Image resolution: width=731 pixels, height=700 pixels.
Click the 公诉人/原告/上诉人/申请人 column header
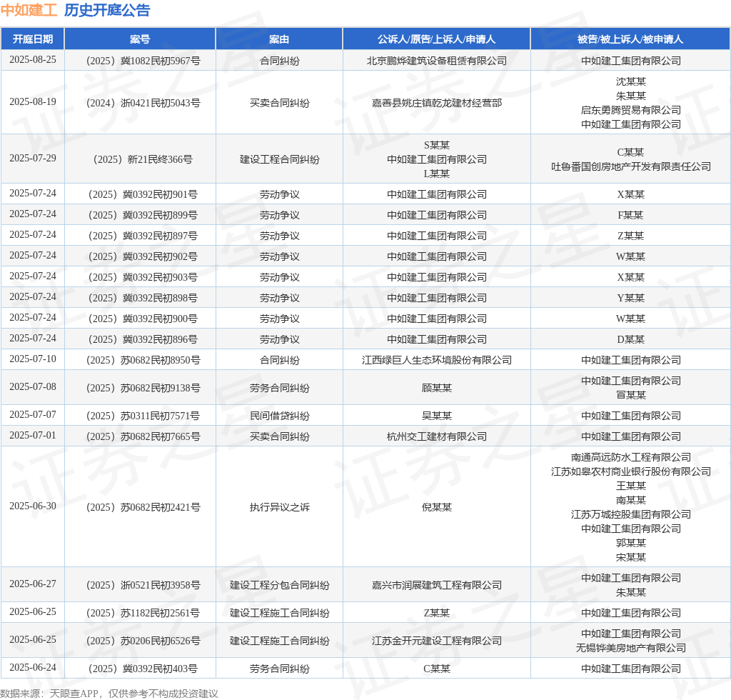pos(436,39)
